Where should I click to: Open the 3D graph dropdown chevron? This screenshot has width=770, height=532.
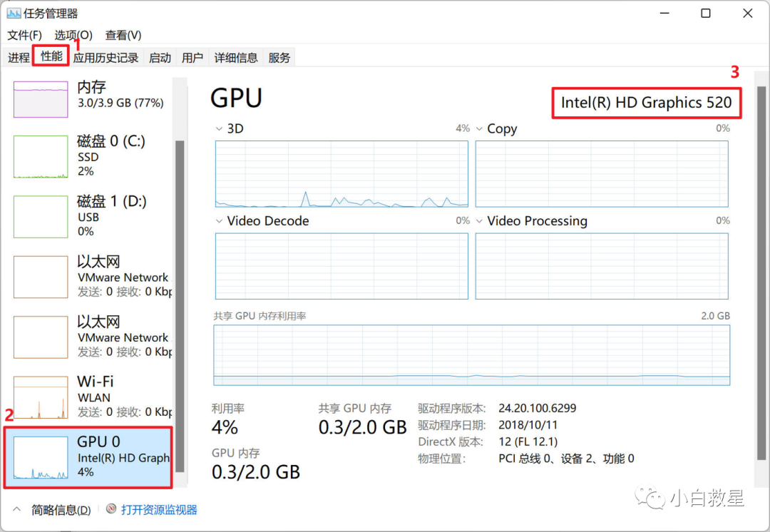click(x=219, y=129)
